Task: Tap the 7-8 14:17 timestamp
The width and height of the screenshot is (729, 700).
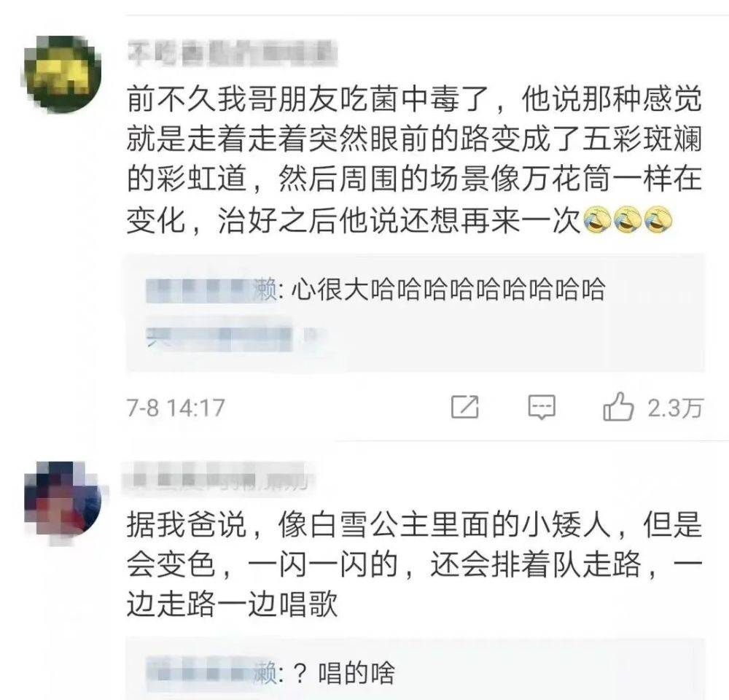Action: (x=176, y=408)
